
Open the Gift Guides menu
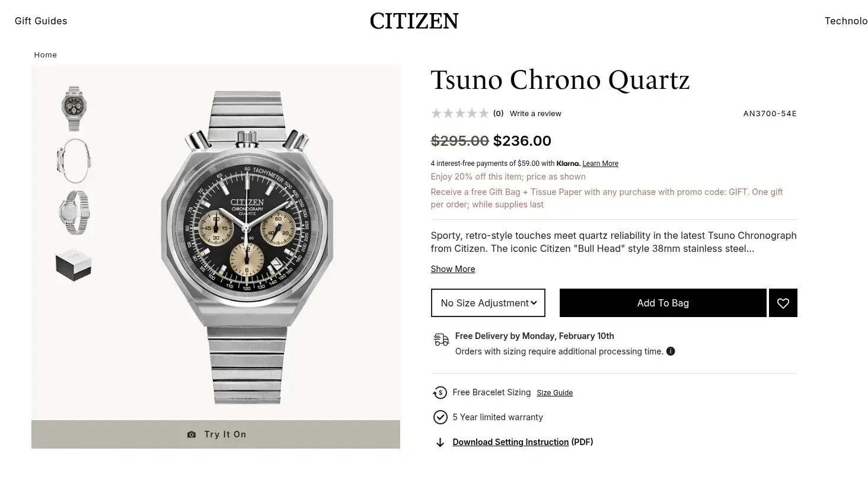click(41, 21)
